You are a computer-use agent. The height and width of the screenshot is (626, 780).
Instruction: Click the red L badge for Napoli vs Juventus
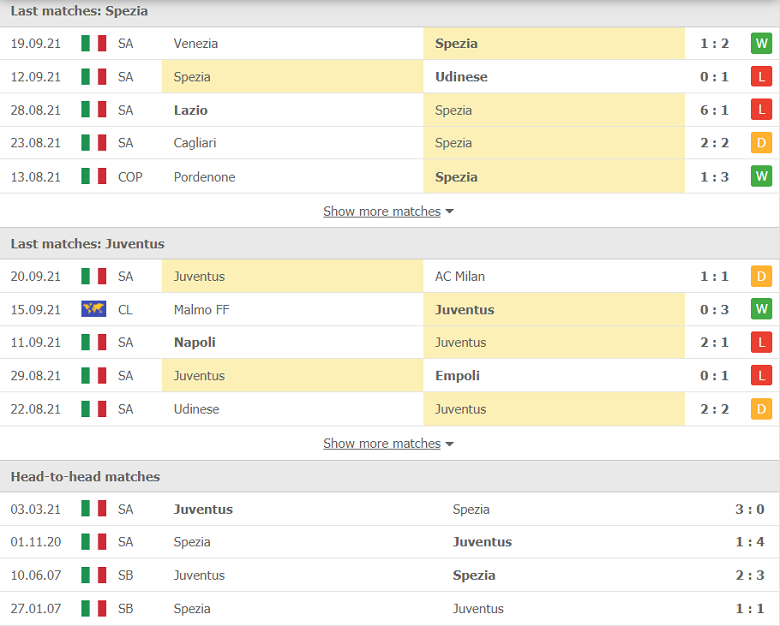click(761, 342)
